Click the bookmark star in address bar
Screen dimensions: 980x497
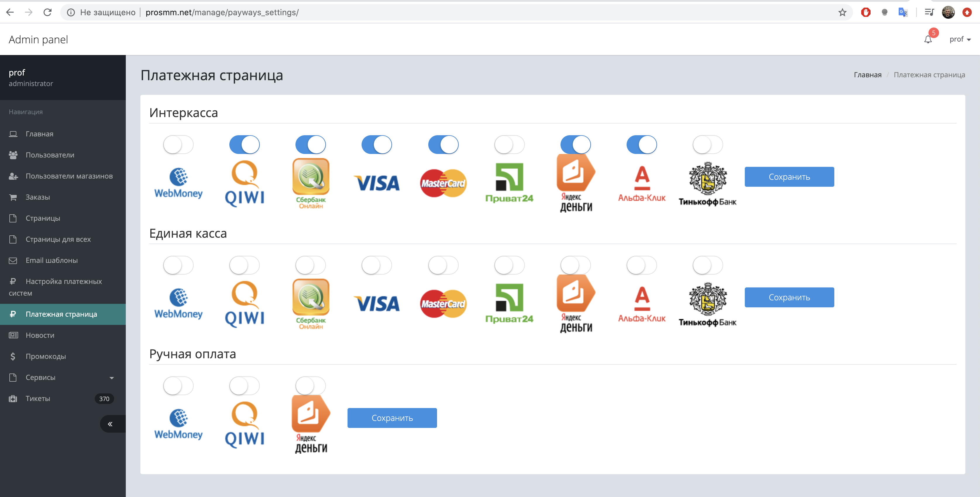coord(842,13)
